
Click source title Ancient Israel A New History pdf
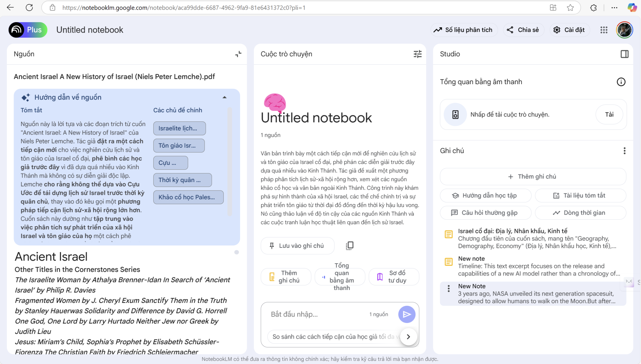[114, 76]
